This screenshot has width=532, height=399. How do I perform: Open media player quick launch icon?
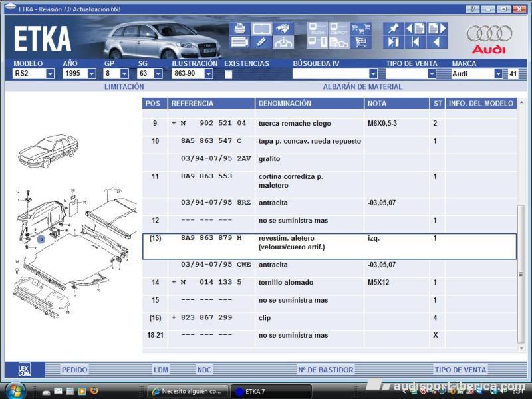point(82,391)
